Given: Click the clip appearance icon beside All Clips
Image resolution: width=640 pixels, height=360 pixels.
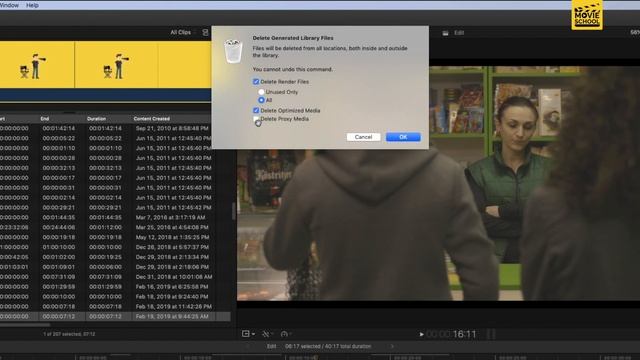Looking at the screenshot, I should 205,32.
